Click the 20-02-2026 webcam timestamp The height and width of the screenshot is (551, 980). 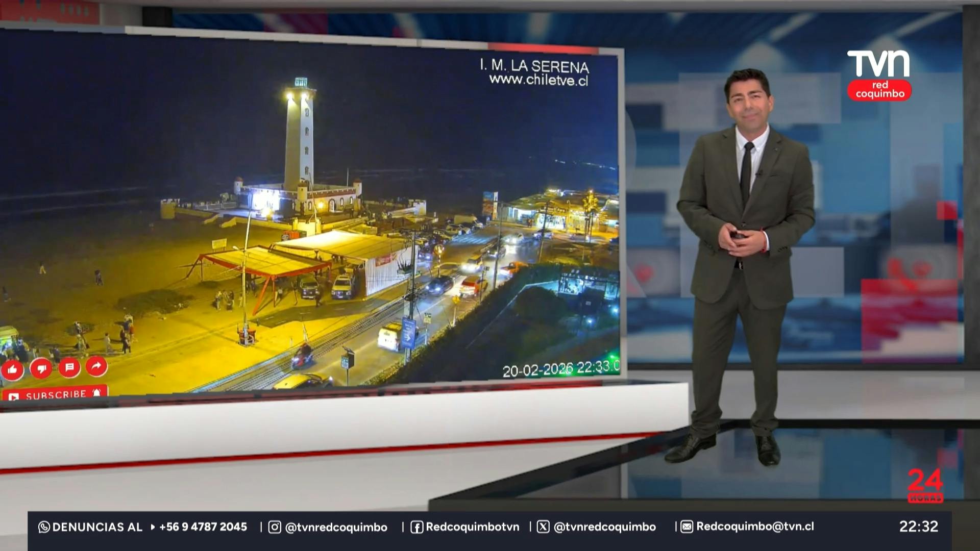pyautogui.click(x=561, y=369)
